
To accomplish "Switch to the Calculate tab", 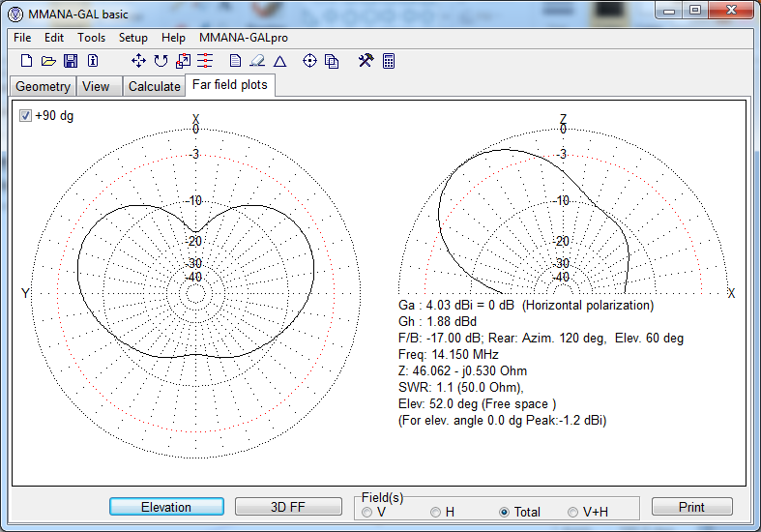I will click(x=155, y=86).
